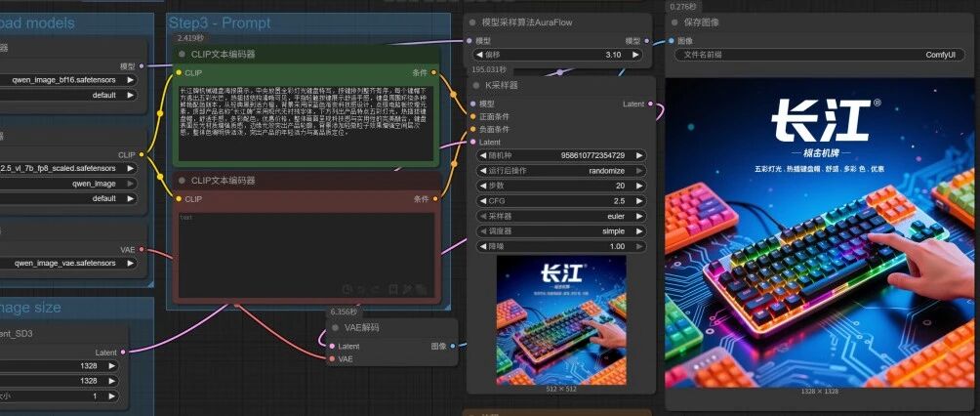Increase upper 1328 size value with right arrow
The image size is (980, 416).
pos(112,366)
